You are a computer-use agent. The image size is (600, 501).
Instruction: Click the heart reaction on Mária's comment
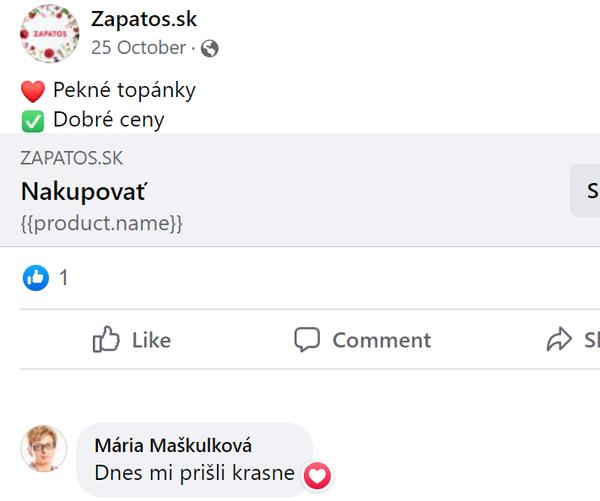point(317,476)
